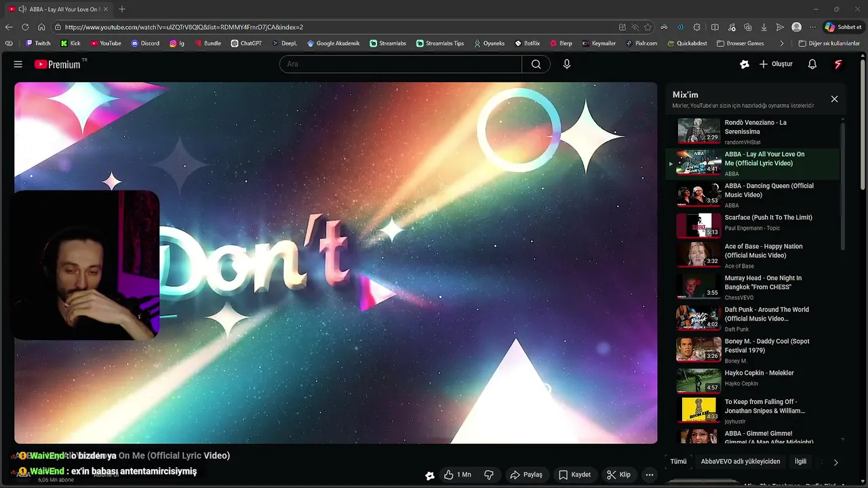
Task: Open the account avatar menu on YouTube
Action: click(838, 64)
